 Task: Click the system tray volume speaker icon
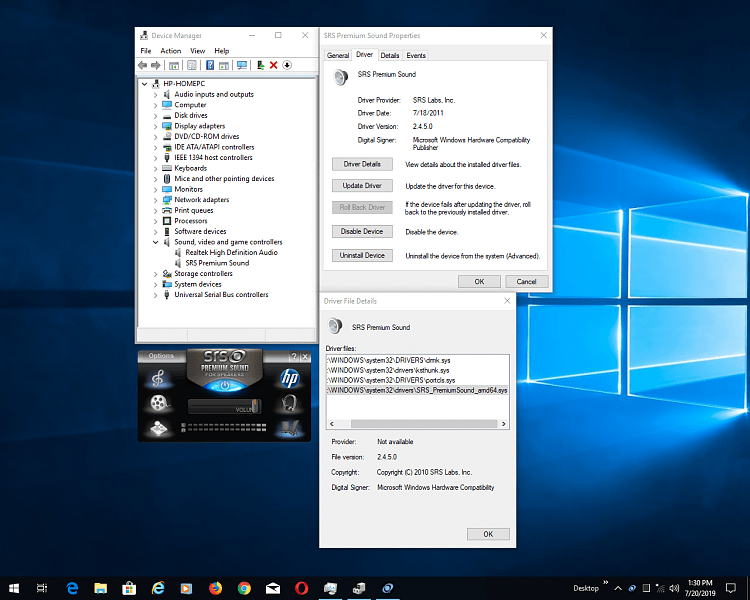coord(674,589)
